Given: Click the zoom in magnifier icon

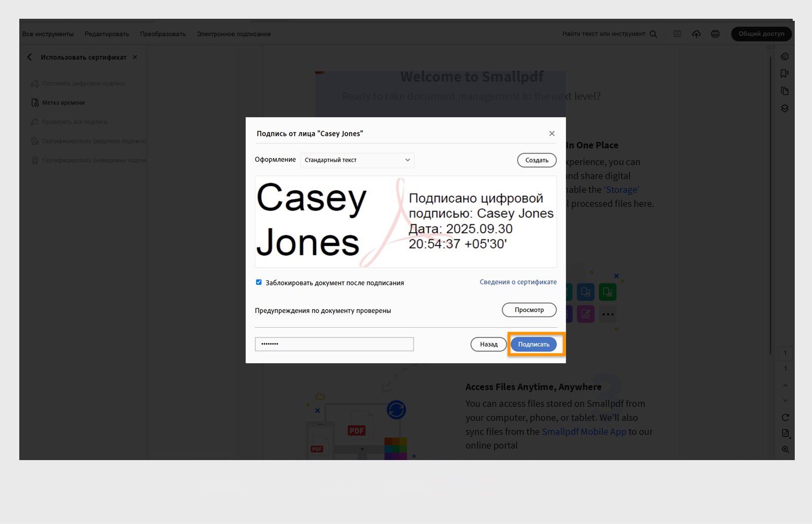Looking at the screenshot, I should (785, 449).
